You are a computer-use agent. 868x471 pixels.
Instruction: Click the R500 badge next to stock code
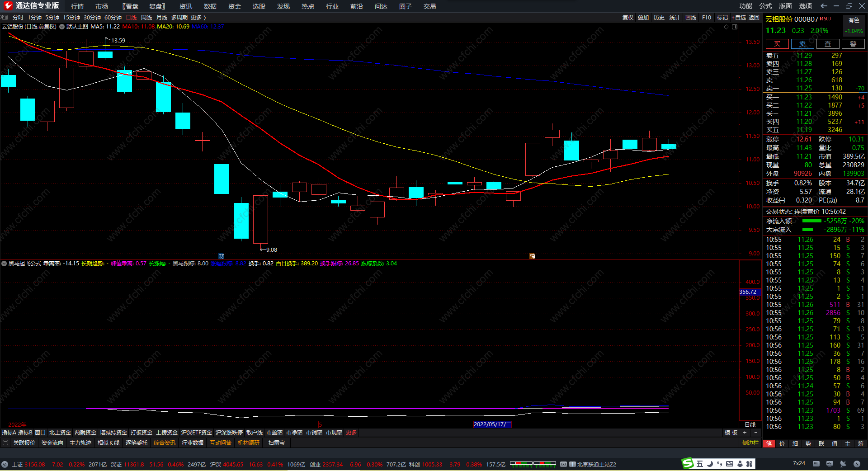tap(826, 19)
